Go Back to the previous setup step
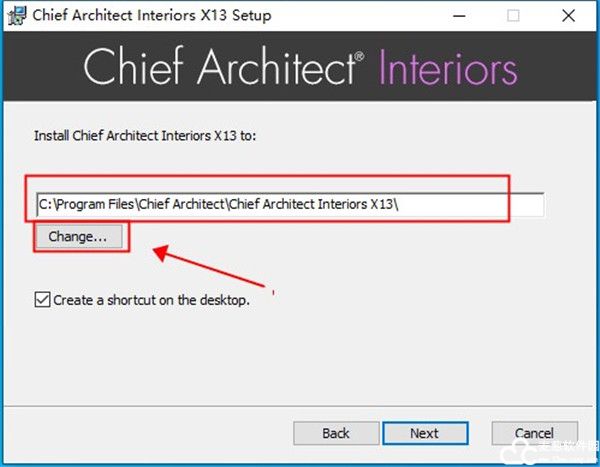 pos(336,433)
